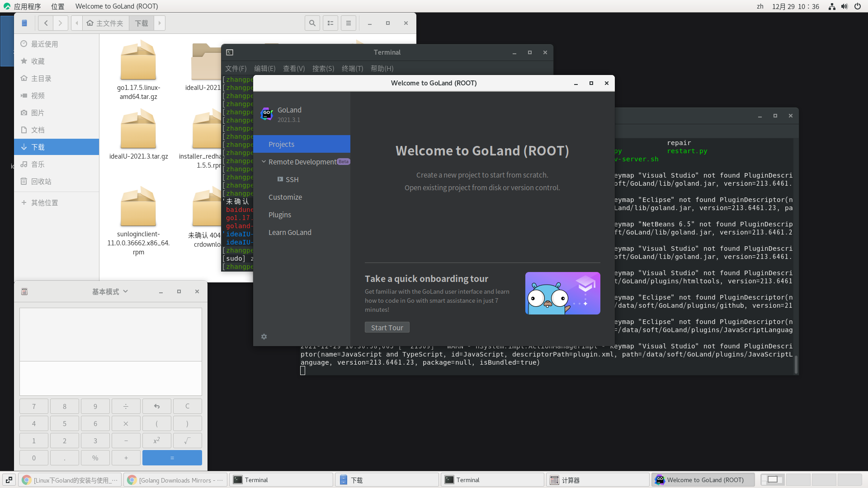Click Learn GoLand link in welcome screen
Viewport: 868px width, 488px height.
[x=290, y=232]
